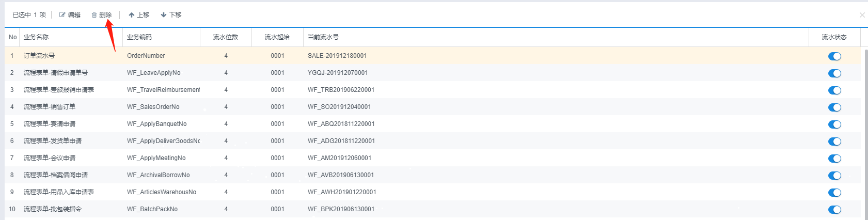
Task: Click the WF_ArticlesWarehousNo cell
Action: click(x=162, y=192)
